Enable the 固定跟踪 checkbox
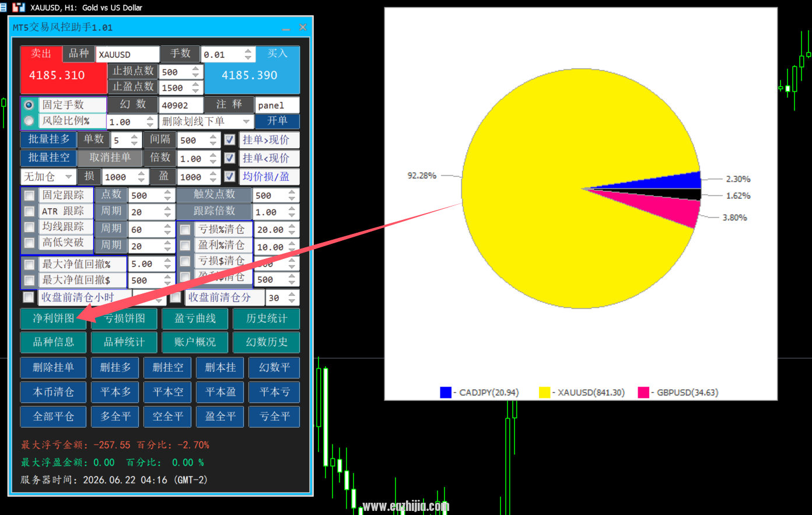Image resolution: width=812 pixels, height=515 pixels. (29, 195)
